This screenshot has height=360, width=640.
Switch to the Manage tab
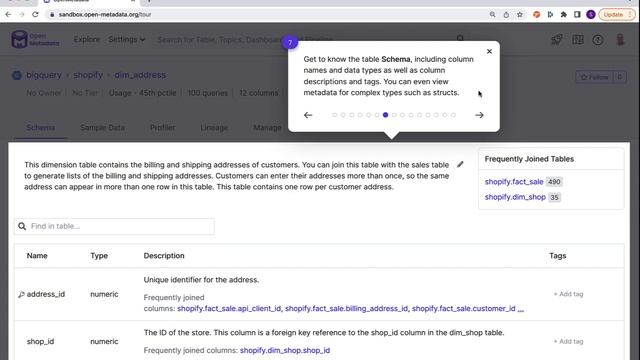[x=267, y=127]
